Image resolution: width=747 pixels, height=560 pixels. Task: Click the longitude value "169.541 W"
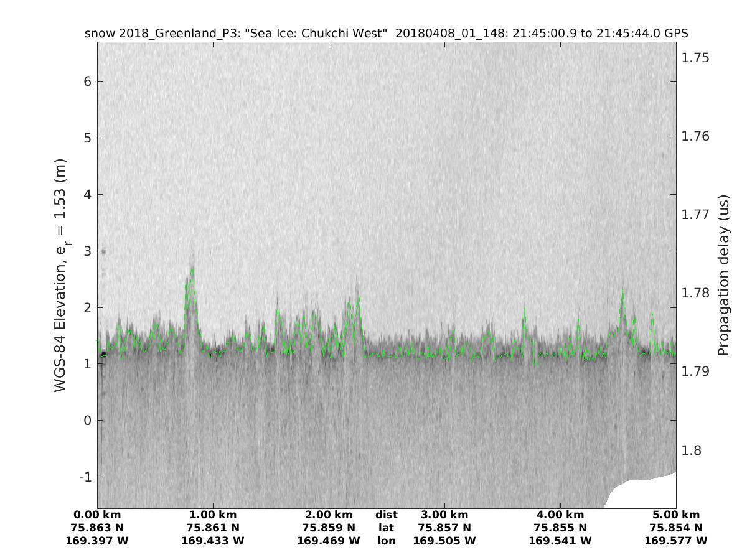tap(560, 541)
